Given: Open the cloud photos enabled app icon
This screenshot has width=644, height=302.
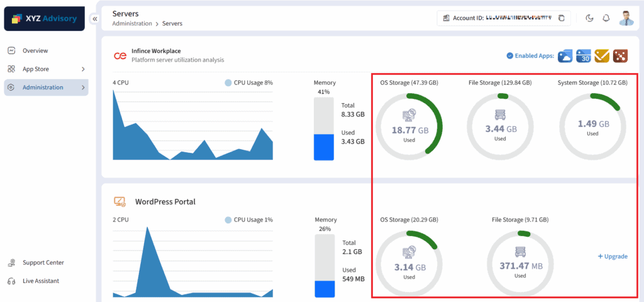Looking at the screenshot, I should [564, 55].
